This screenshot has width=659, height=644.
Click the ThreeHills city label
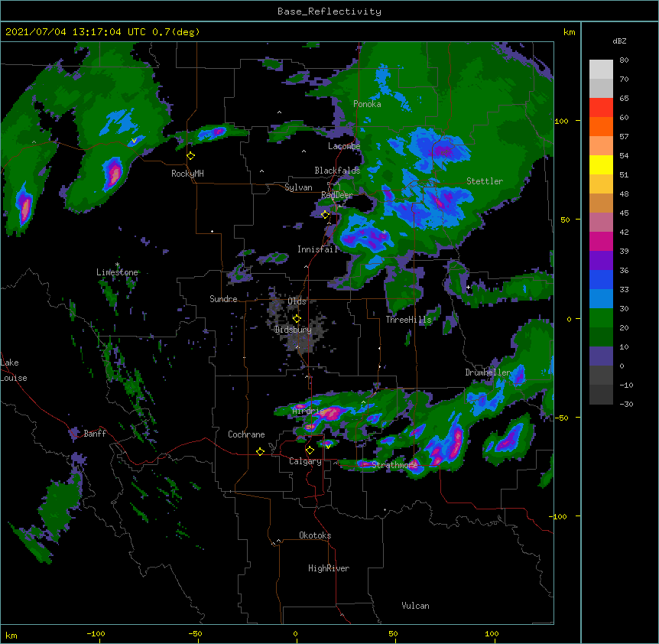click(x=408, y=320)
